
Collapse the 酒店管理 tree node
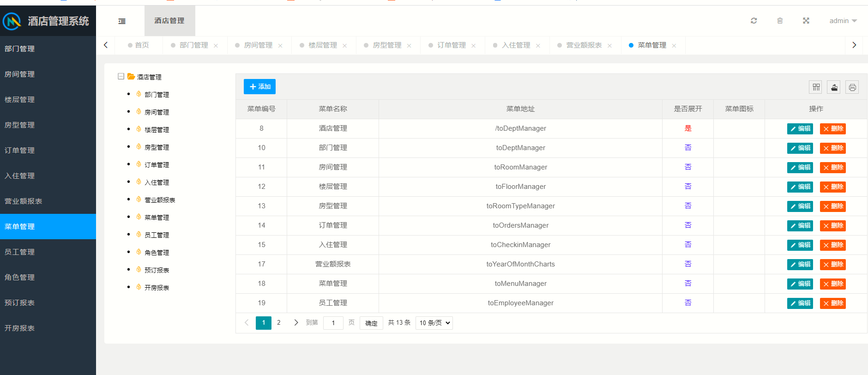coord(121,76)
